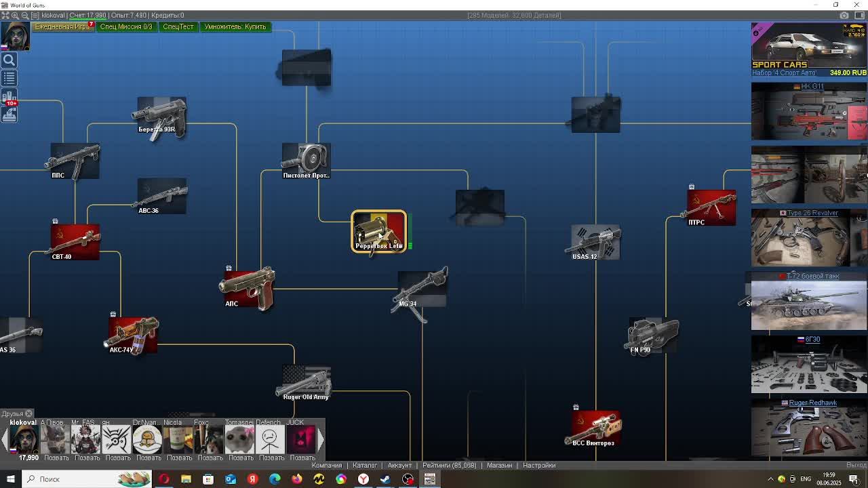
Task: Open the HK G11 model thumbnail
Action: point(809,111)
